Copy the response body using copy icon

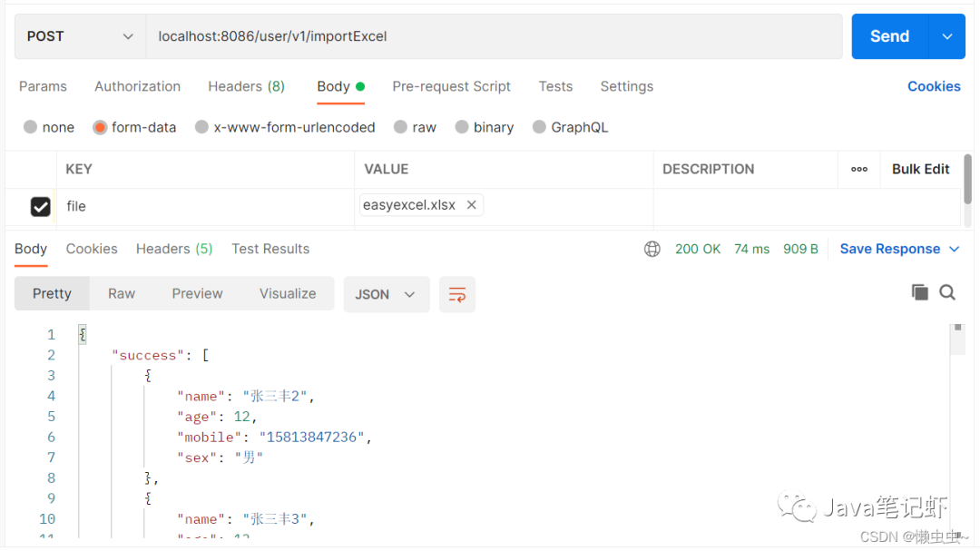click(919, 292)
